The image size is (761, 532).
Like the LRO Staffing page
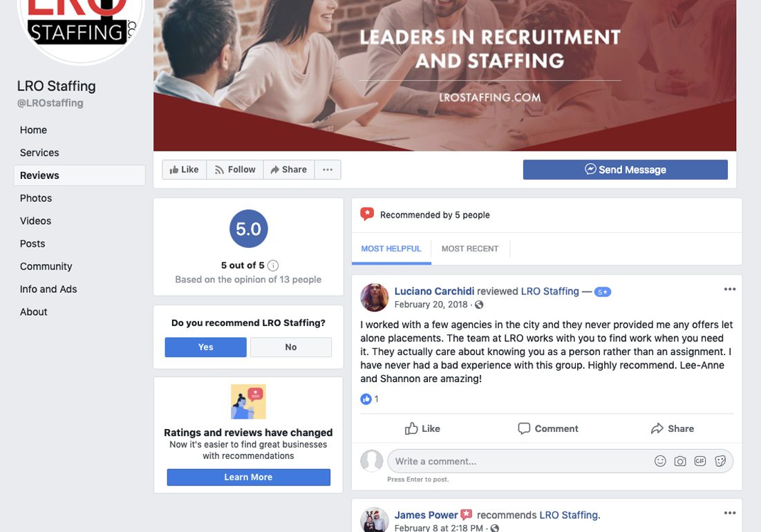pos(185,170)
